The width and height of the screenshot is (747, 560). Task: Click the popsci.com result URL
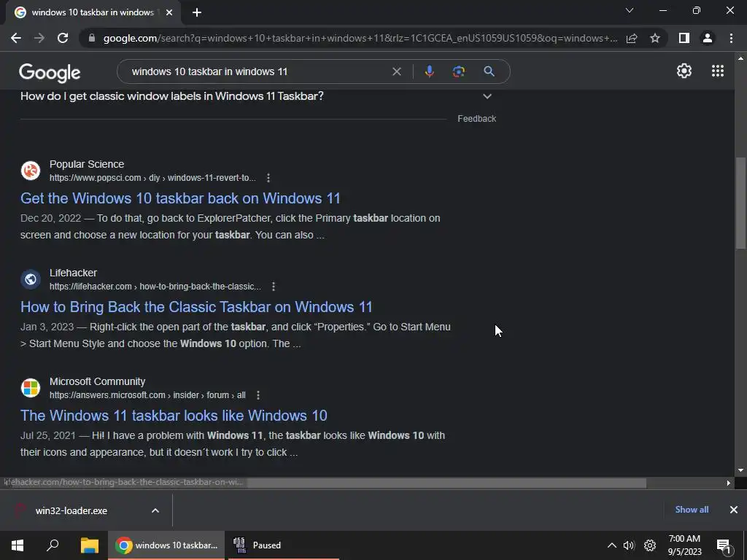click(x=152, y=178)
